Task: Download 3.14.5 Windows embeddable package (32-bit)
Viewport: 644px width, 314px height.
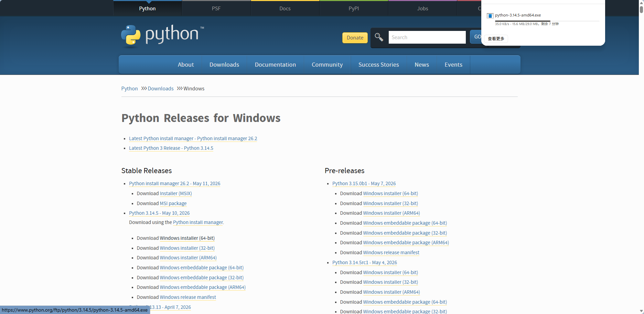Action: pyautogui.click(x=202, y=278)
